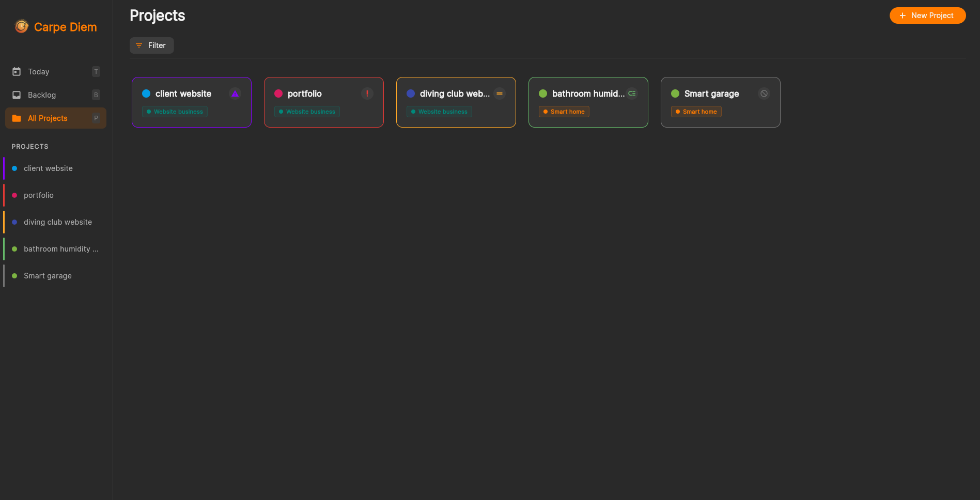Click the red exclamation icon on portfolio card
980x500 pixels.
coord(367,93)
